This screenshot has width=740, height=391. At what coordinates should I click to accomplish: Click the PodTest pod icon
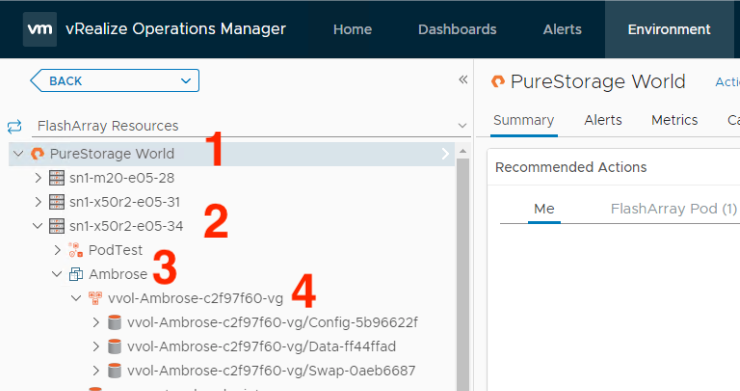[76, 250]
